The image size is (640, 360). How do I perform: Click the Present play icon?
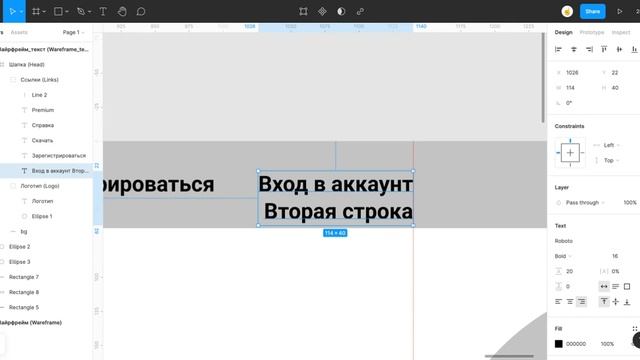[x=620, y=11]
